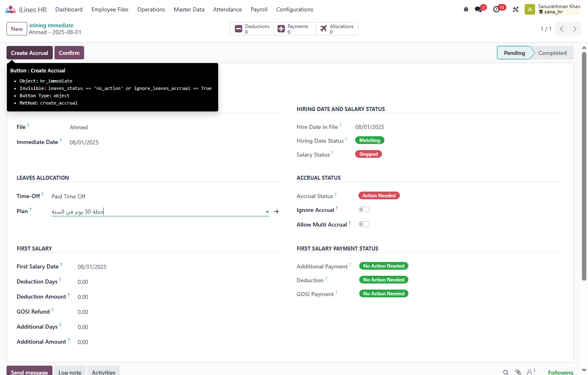This screenshot has height=375, width=588.
Task: Go to previous record arrow
Action: [x=562, y=29]
